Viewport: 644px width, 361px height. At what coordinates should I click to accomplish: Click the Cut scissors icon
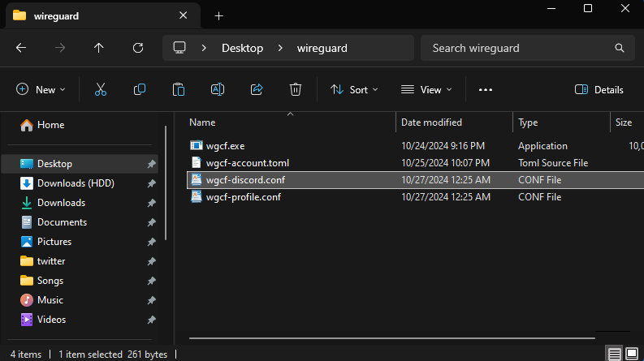[x=101, y=90]
